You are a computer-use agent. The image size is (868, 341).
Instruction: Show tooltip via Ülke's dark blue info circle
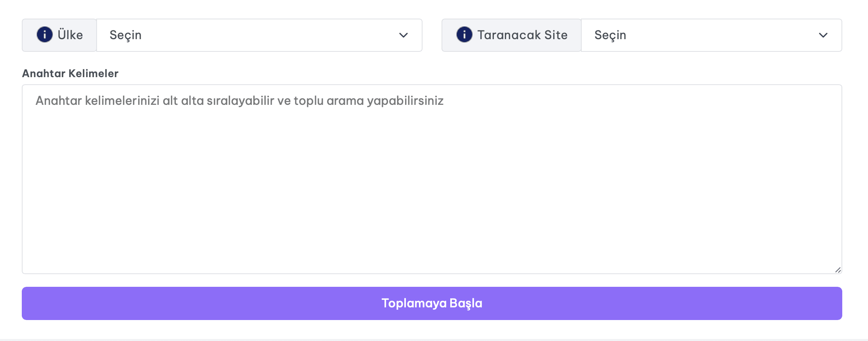tap(45, 35)
